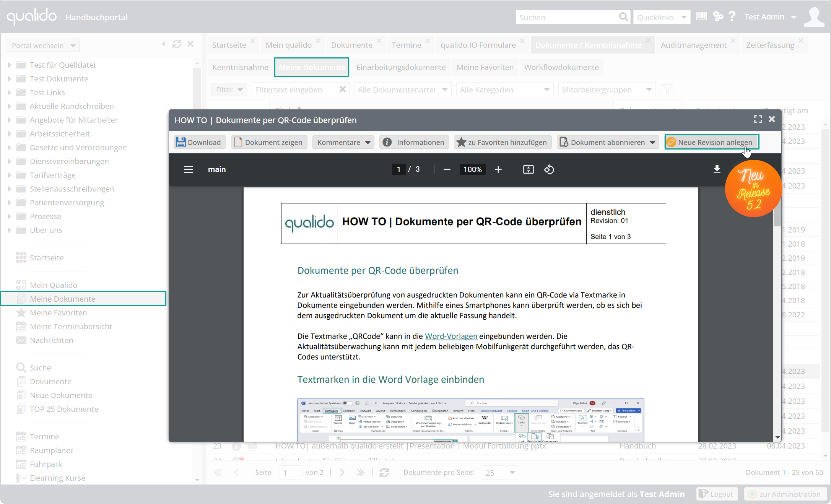The height and width of the screenshot is (504, 831).
Task: Reload the document list in pager
Action: [x=384, y=473]
